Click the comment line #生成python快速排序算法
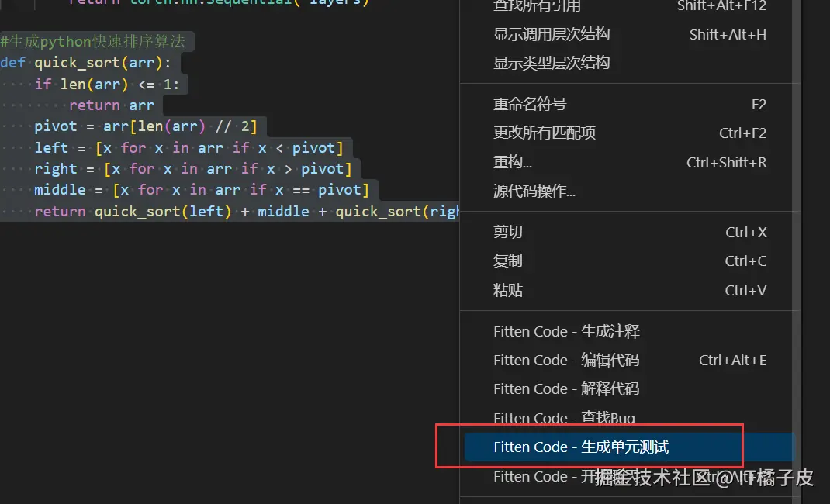Screen dimensions: 830x504 pyautogui.click(x=92, y=41)
